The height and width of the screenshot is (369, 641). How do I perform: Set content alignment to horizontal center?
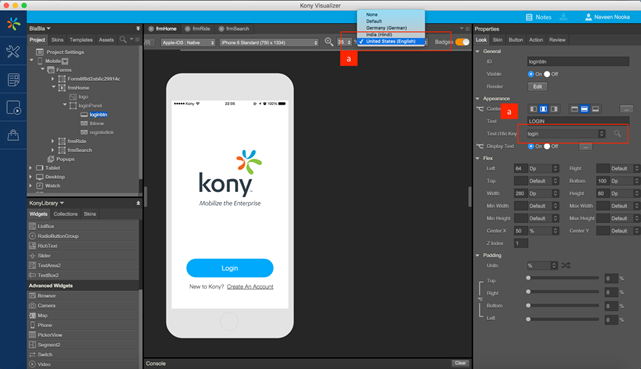544,109
